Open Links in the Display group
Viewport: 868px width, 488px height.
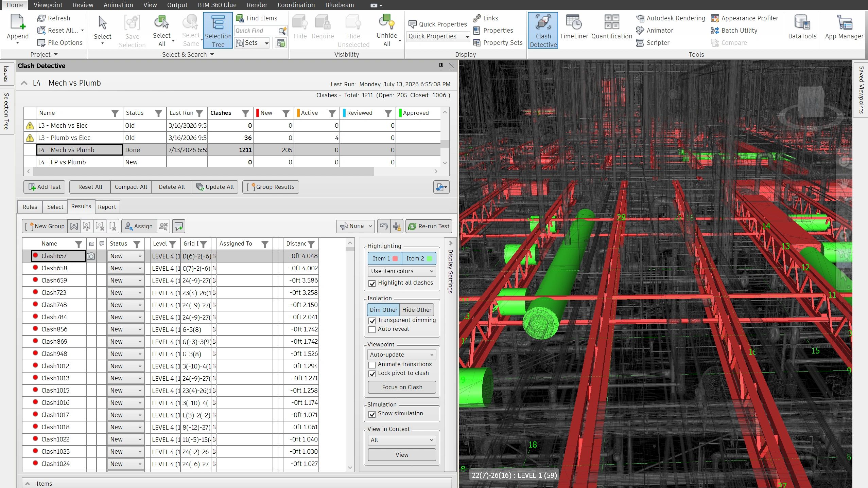click(x=485, y=18)
